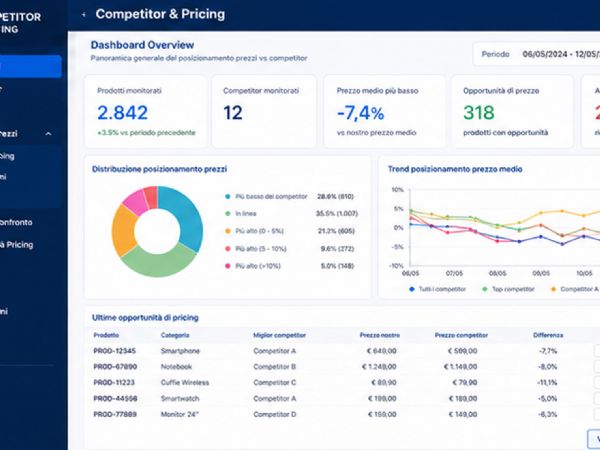Collapse the Prezzi sidebar section chevron
Viewport: 600px width, 450px height.
pos(49,134)
